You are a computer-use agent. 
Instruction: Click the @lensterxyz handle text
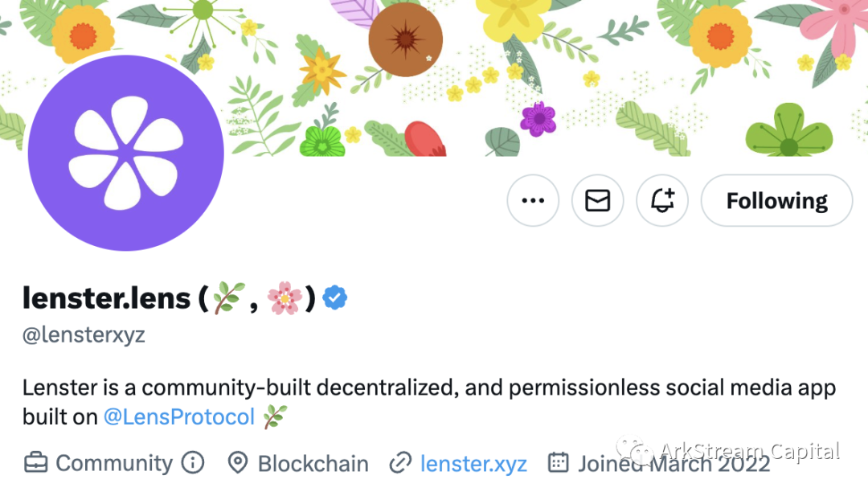click(x=83, y=334)
